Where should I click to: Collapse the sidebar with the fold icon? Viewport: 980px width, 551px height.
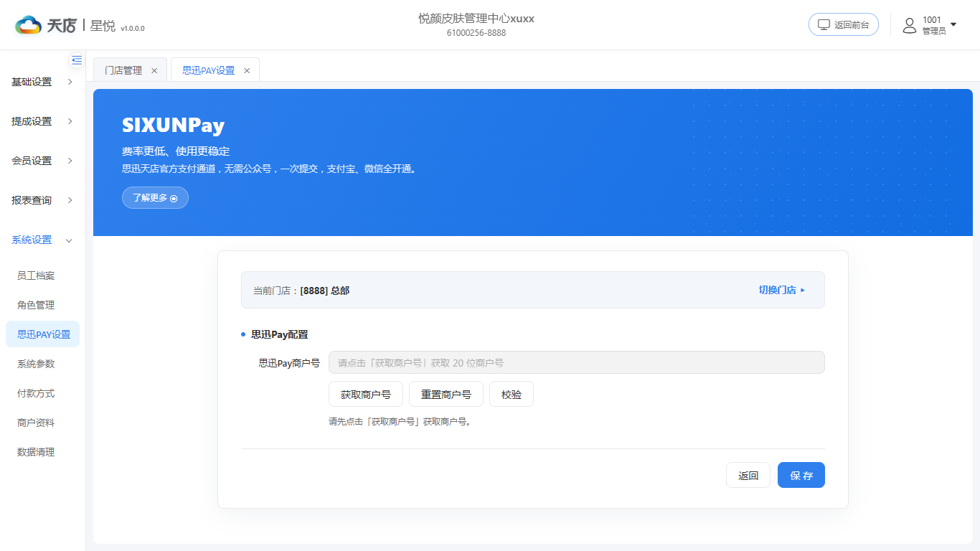[x=77, y=60]
